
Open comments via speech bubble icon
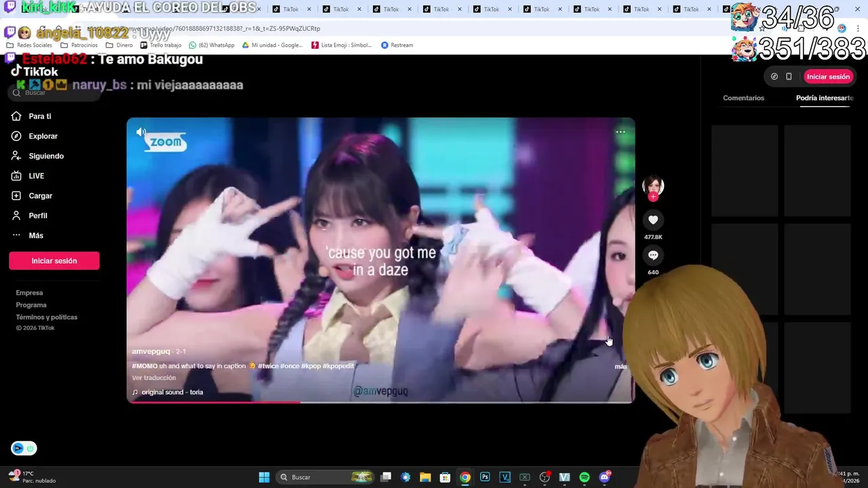pyautogui.click(x=653, y=256)
